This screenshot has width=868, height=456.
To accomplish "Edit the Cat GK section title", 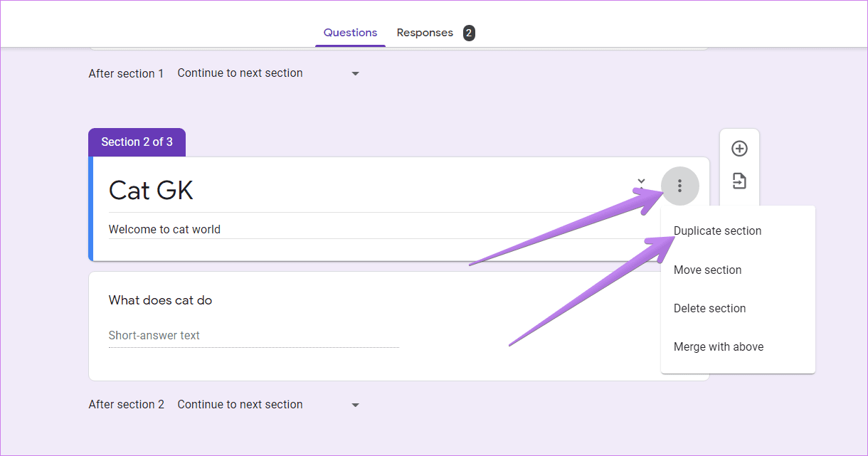I will [x=151, y=190].
